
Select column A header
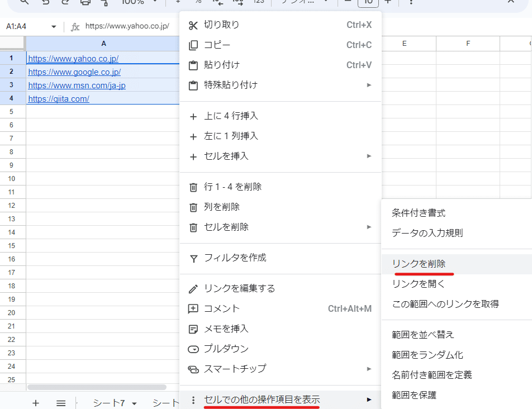[103, 44]
